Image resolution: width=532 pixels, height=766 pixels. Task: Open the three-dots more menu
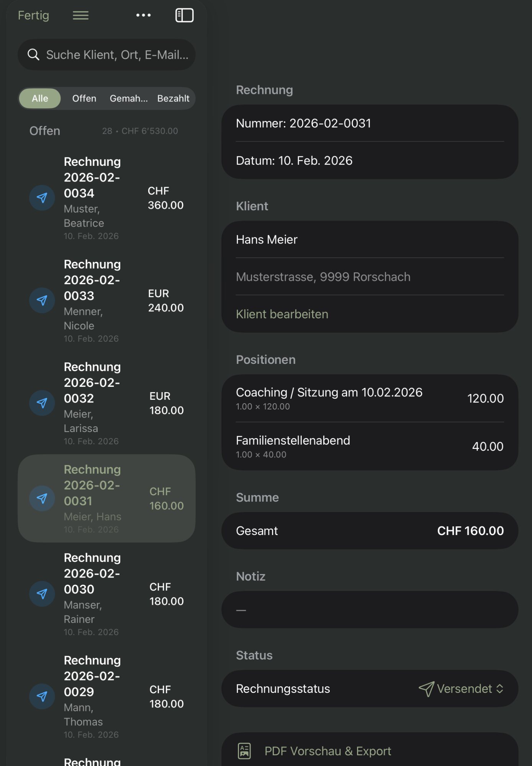point(143,15)
